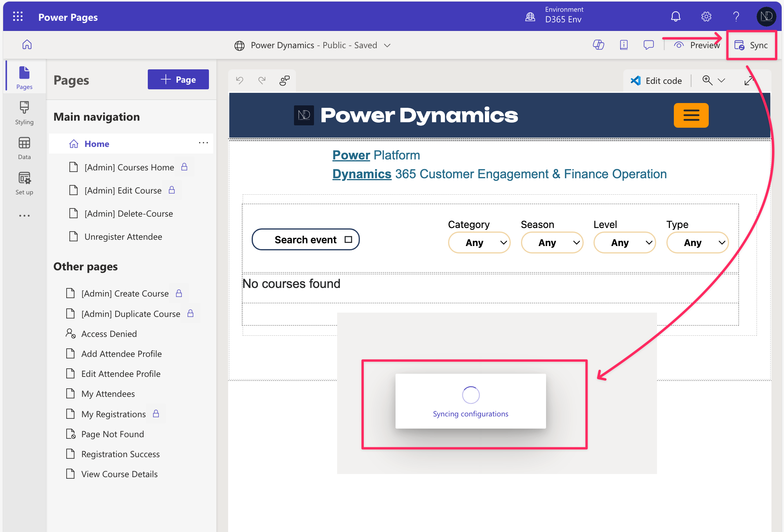Viewport: 784px width, 532px height.
Task: Open Edit code in Visual Studio Code
Action: pos(656,81)
